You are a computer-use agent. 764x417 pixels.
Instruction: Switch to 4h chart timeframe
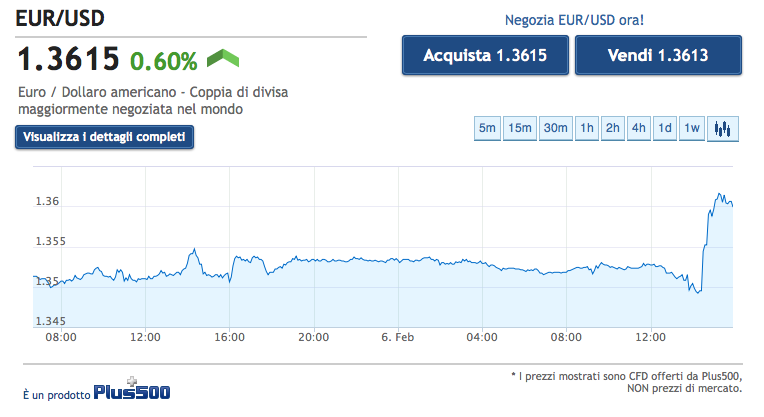tap(639, 128)
